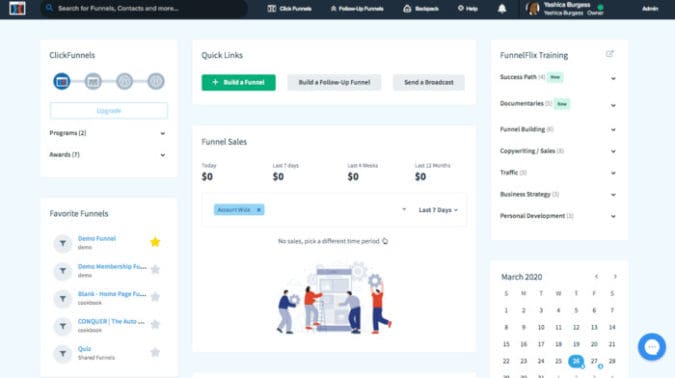Open Admin top menu
Screen dimensions: 675x378
pyautogui.click(x=650, y=9)
